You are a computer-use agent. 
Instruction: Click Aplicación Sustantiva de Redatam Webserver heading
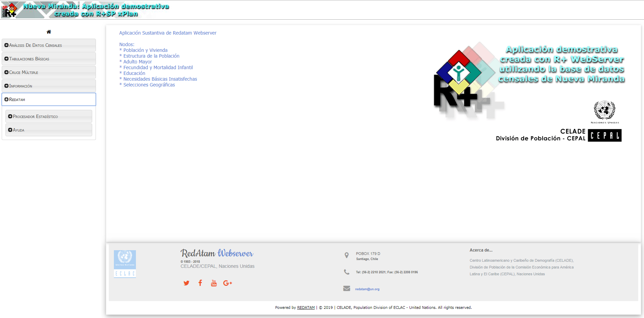pos(168,33)
